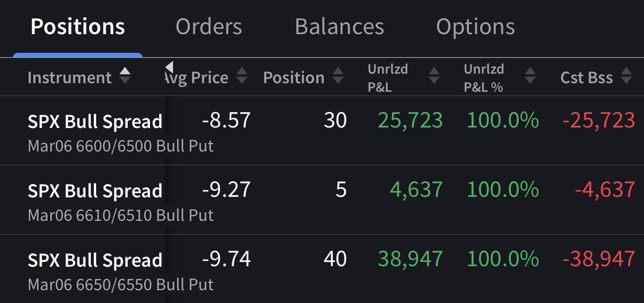Click the left scroll triangle near Avg Price
The height and width of the screenshot is (303, 644).
(169, 67)
